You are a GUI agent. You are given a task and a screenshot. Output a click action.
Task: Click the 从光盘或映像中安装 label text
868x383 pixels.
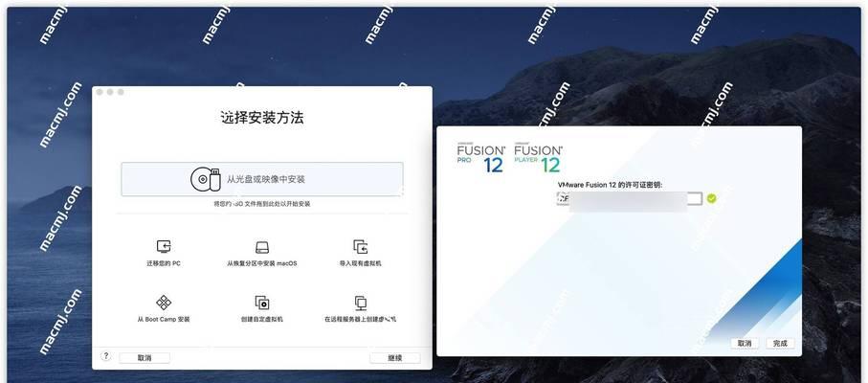click(x=266, y=179)
